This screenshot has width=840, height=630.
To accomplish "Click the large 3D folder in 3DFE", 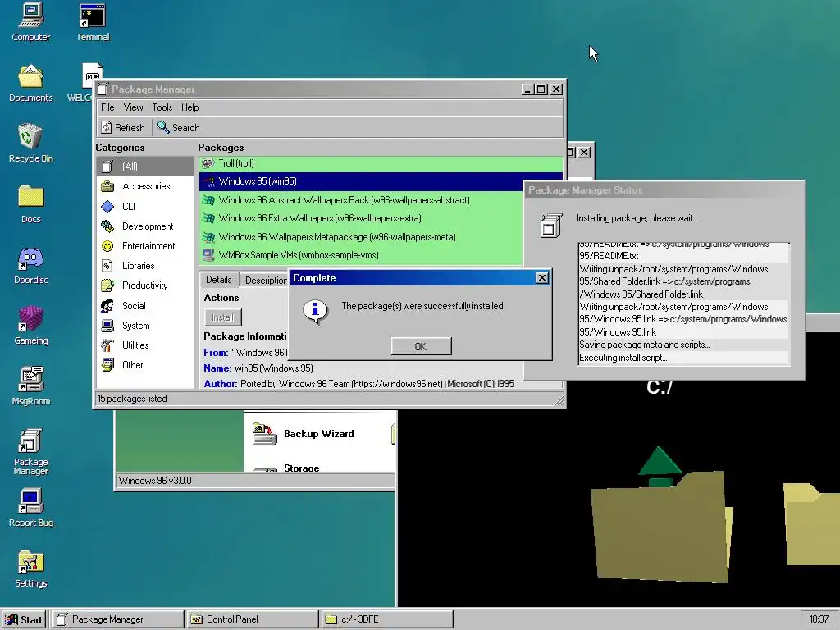I will coord(662,527).
